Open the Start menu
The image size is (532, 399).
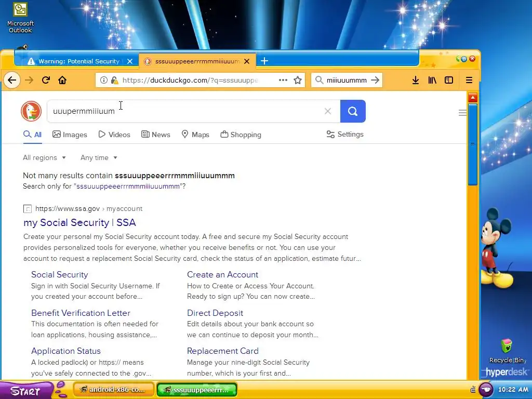point(25,390)
